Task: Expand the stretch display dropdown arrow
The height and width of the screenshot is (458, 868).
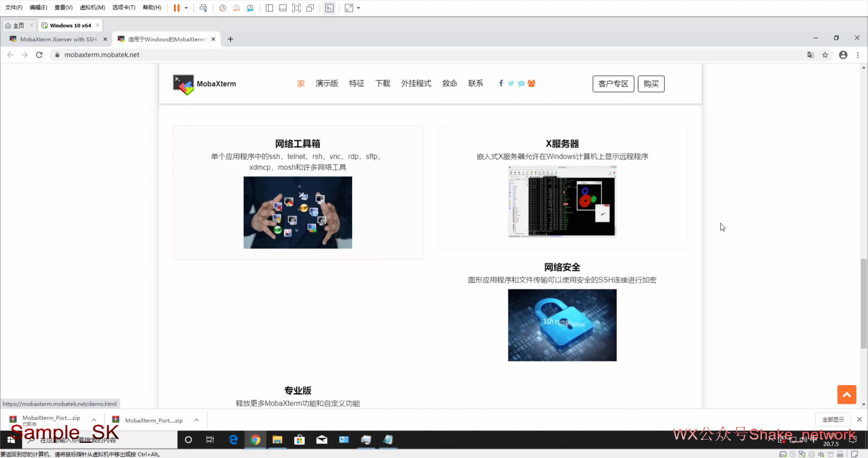Action: 359,8
